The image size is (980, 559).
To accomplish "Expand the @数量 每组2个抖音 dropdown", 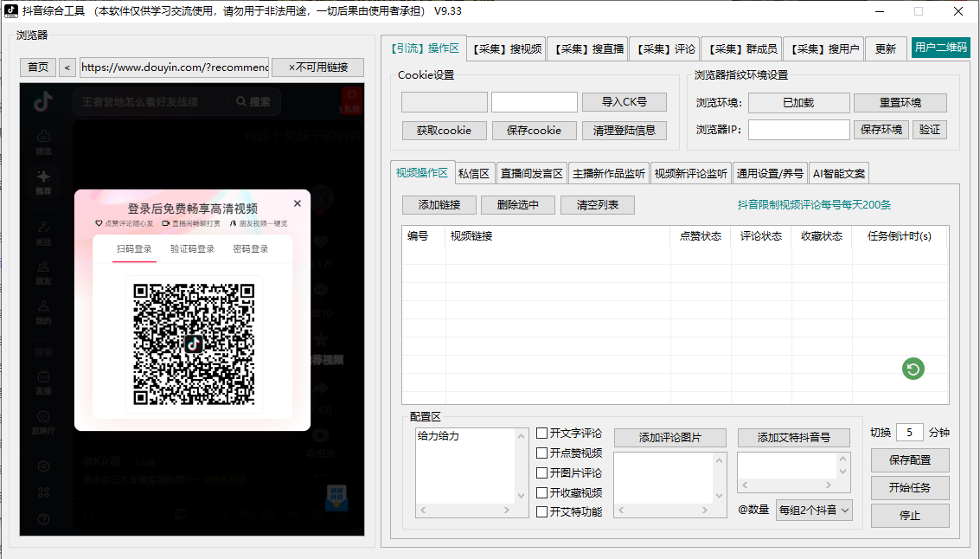I will tap(814, 511).
